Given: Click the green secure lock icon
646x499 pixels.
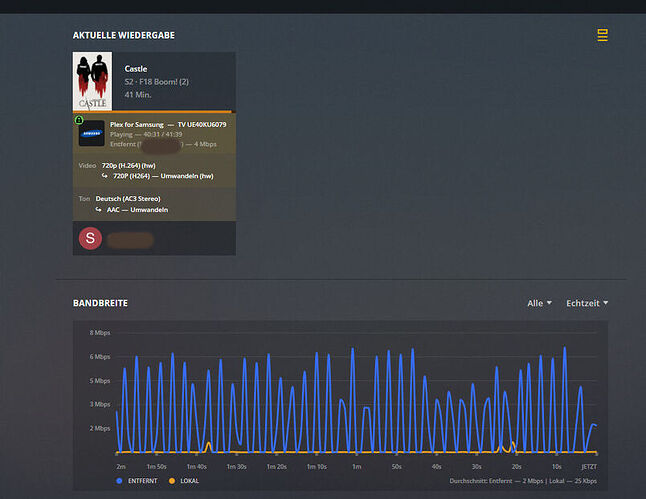Looking at the screenshot, I should tap(79, 120).
